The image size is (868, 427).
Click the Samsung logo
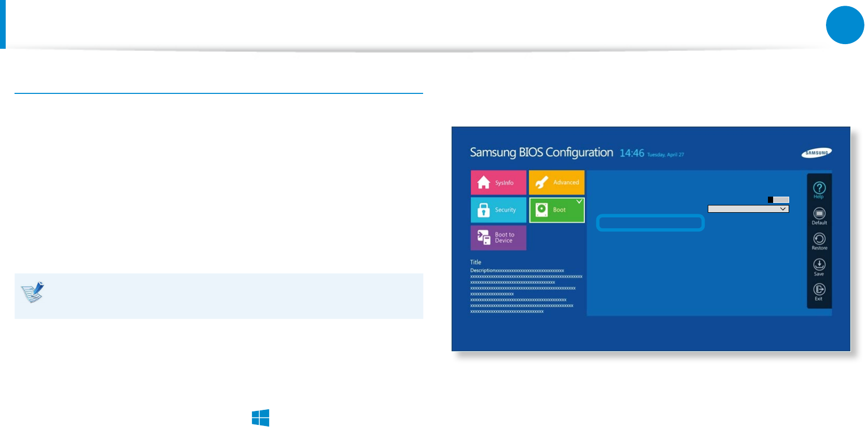(817, 153)
